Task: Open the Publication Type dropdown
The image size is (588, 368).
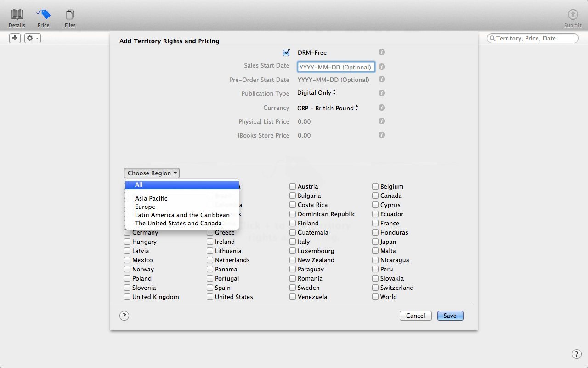Action: pos(317,92)
